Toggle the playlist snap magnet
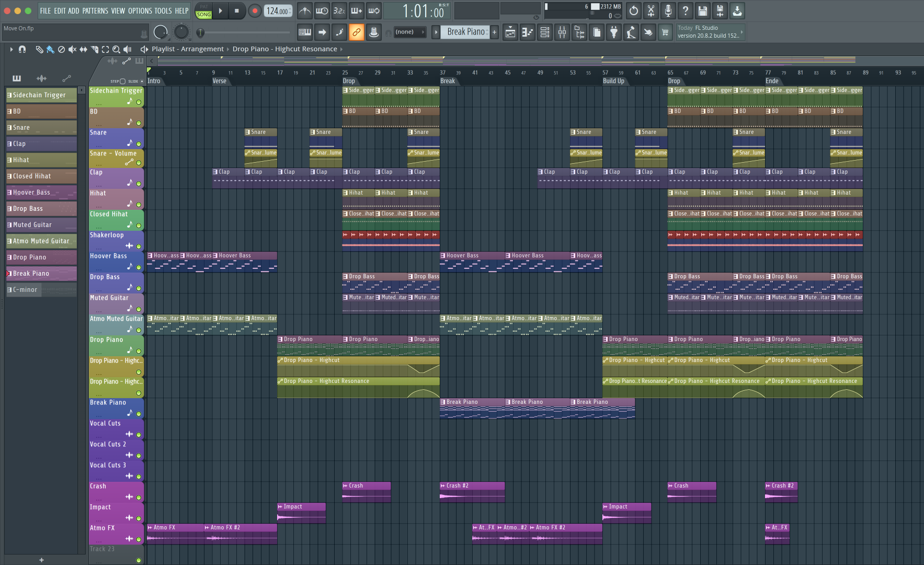Image resolution: width=924 pixels, height=565 pixels. pyautogui.click(x=22, y=49)
